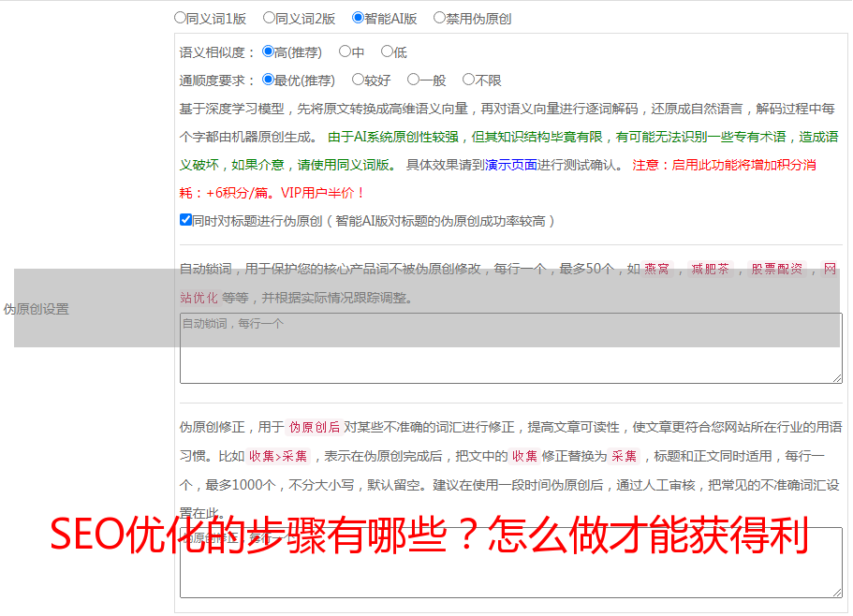
Task: Click the 燕窝 example tag
Action: tap(656, 269)
